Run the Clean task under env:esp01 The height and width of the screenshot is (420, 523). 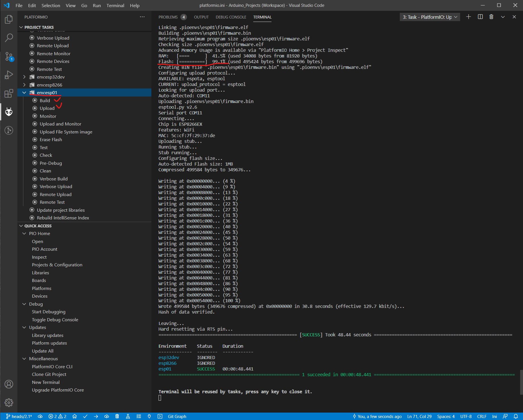(45, 171)
